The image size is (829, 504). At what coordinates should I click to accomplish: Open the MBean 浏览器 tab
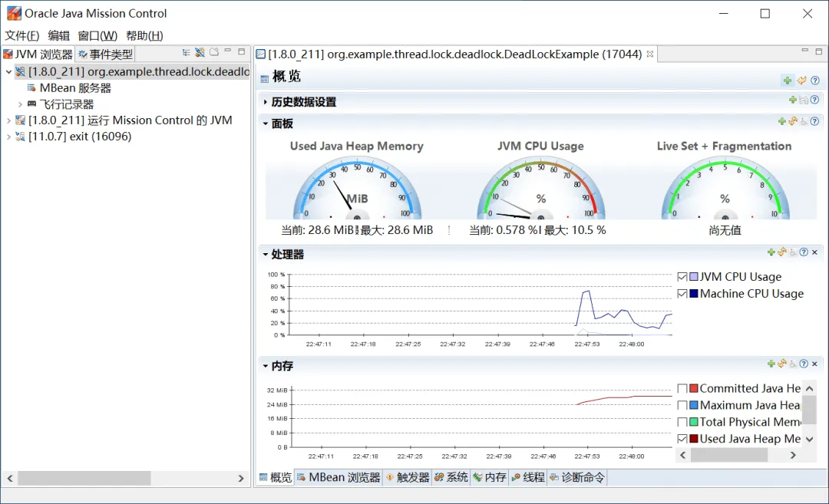point(339,477)
